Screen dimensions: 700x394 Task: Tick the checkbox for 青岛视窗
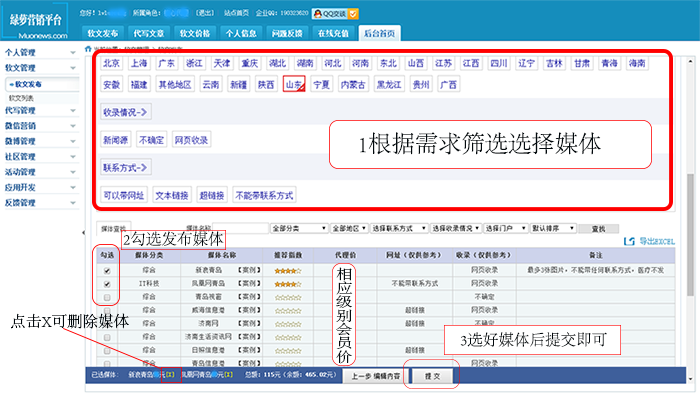pos(107,297)
